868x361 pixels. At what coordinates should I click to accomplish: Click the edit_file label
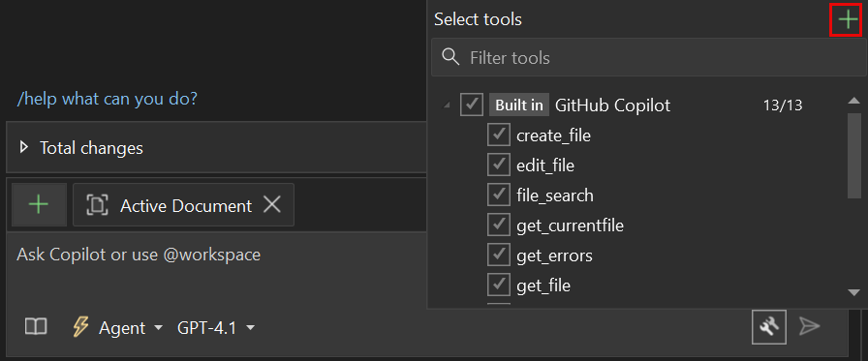tap(545, 165)
